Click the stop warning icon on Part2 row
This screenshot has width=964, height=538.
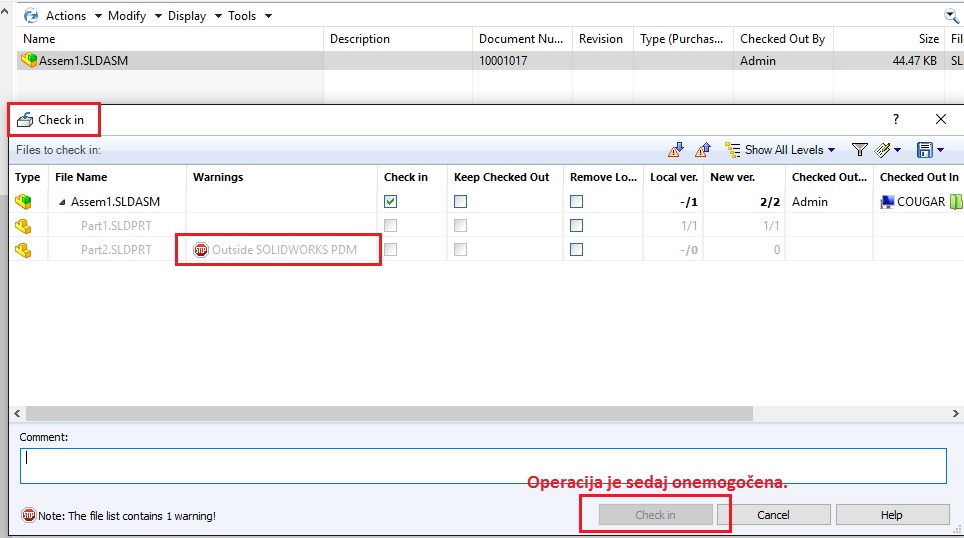click(x=201, y=250)
